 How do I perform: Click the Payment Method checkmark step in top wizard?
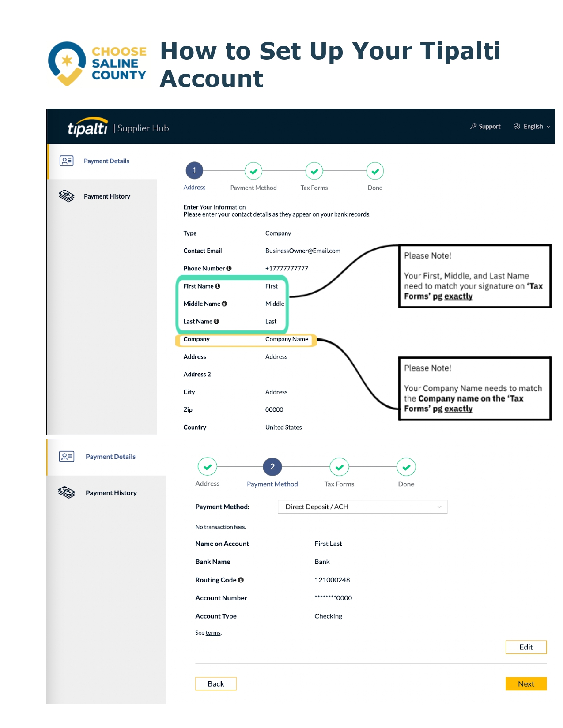pyautogui.click(x=253, y=171)
